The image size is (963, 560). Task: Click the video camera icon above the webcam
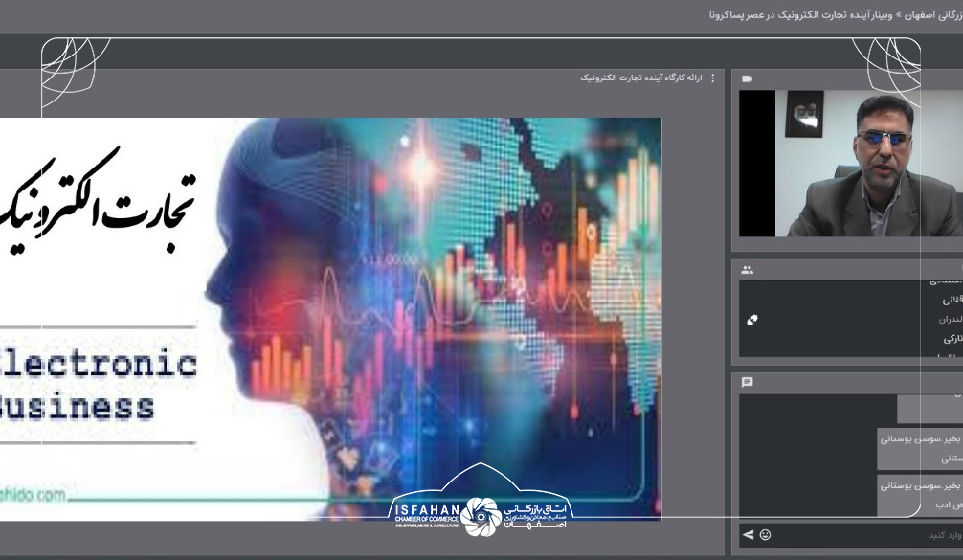point(748,78)
